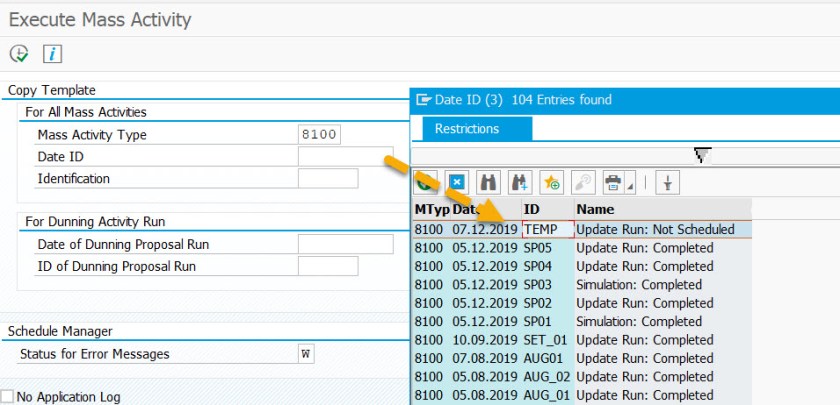840x405 pixels.
Task: Open the Information icon in toolbar
Action: 52,54
